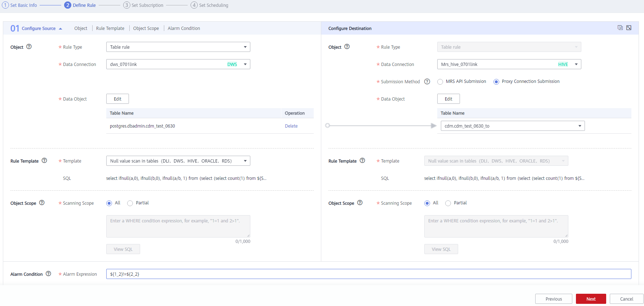Click the destination SQL statement text
Image resolution: width=644 pixels, height=306 pixels.
[x=504, y=178]
